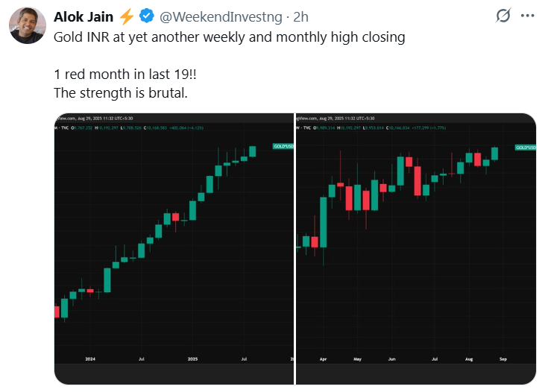Click the 2025 label on left time axis
The image size is (545, 392).
coord(192,359)
